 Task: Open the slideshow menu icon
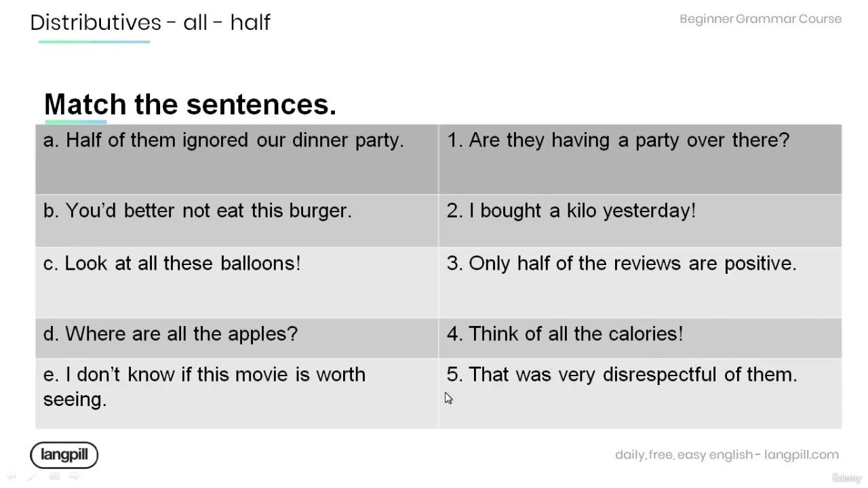(x=54, y=476)
